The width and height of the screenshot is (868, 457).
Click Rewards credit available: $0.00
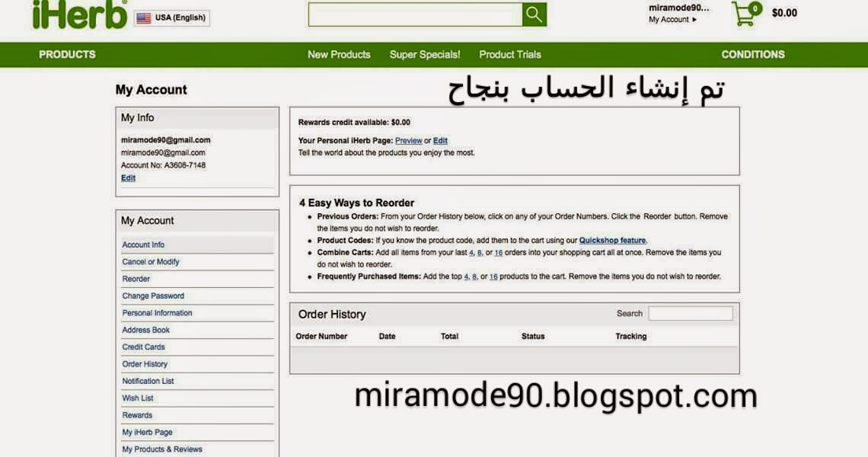(x=354, y=123)
